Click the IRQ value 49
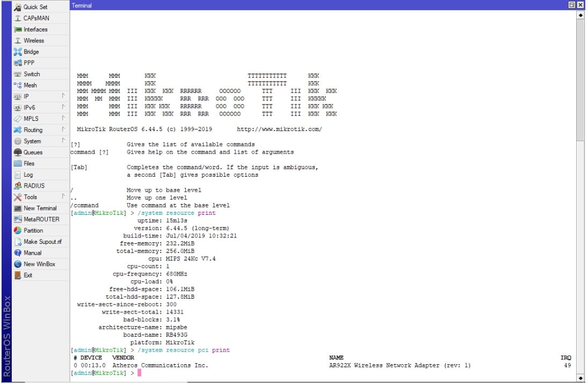The width and height of the screenshot is (588, 383). pyautogui.click(x=568, y=365)
